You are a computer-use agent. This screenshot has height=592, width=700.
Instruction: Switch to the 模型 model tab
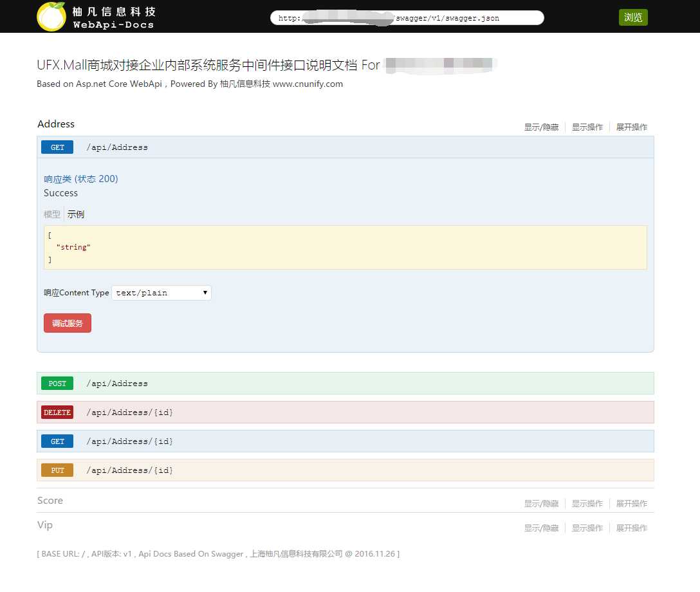tap(51, 214)
